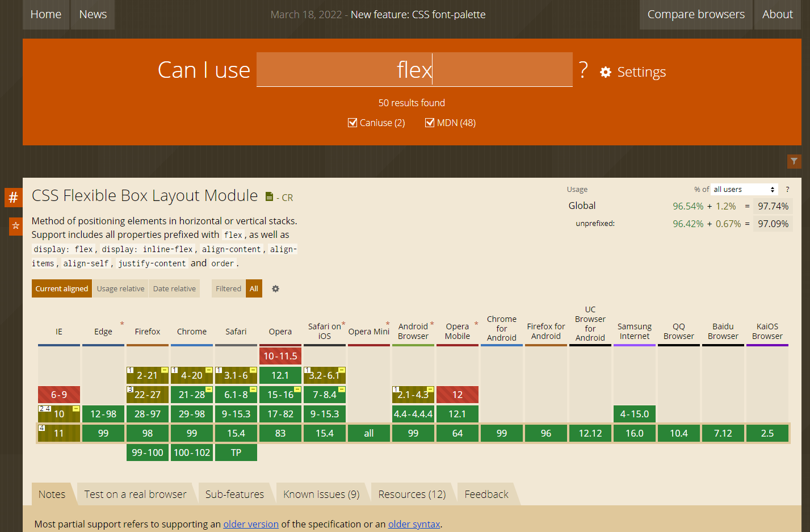The width and height of the screenshot is (810, 532).
Task: Select IE 11 current version cell
Action: [x=59, y=433]
